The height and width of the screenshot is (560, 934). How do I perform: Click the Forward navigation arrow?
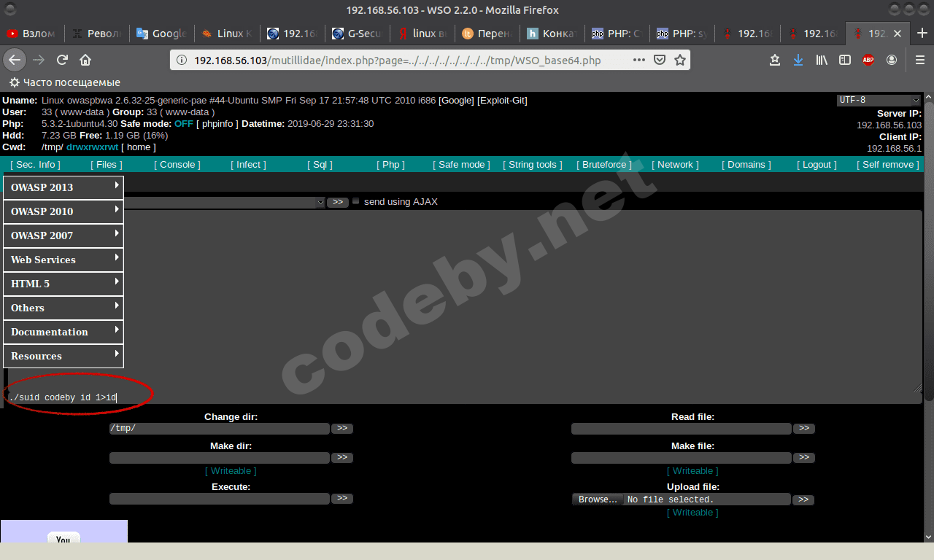pos(39,60)
